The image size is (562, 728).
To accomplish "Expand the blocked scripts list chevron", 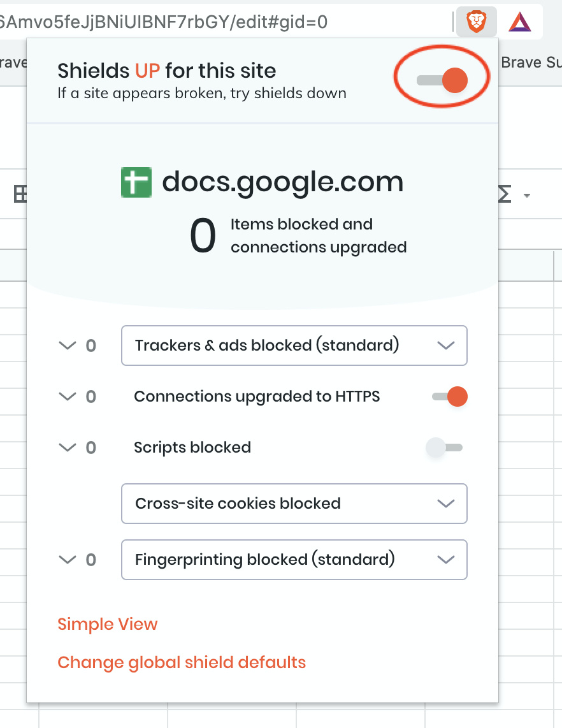I will point(67,448).
